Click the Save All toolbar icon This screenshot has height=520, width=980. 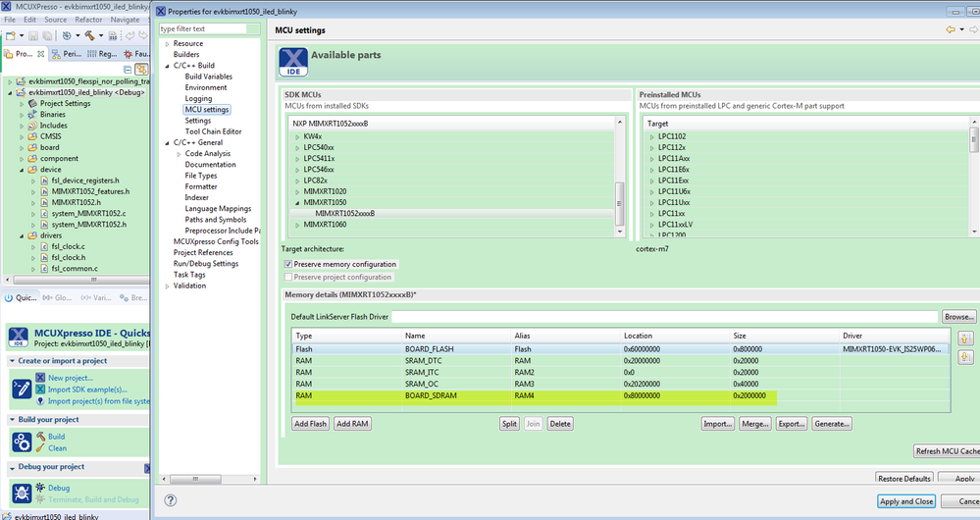click(47, 35)
